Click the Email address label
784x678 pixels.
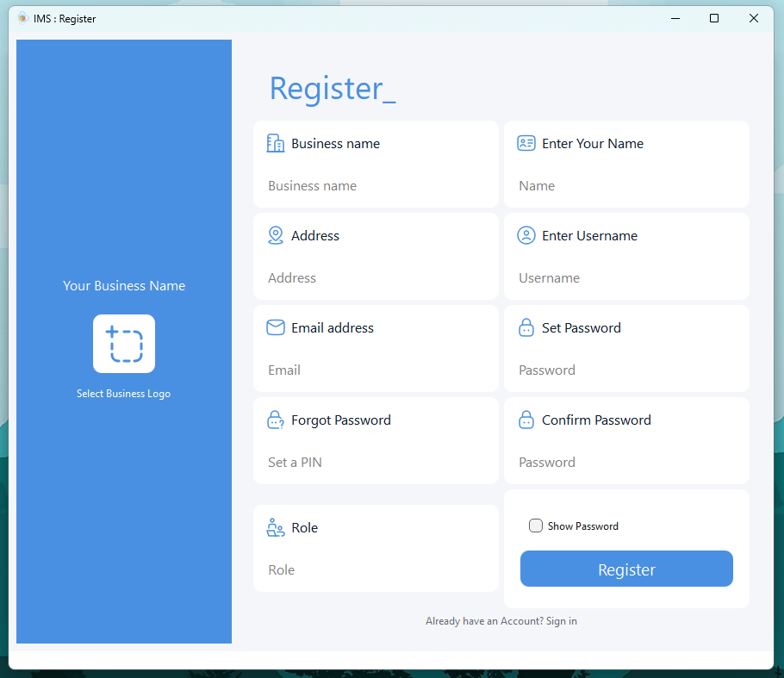point(333,327)
